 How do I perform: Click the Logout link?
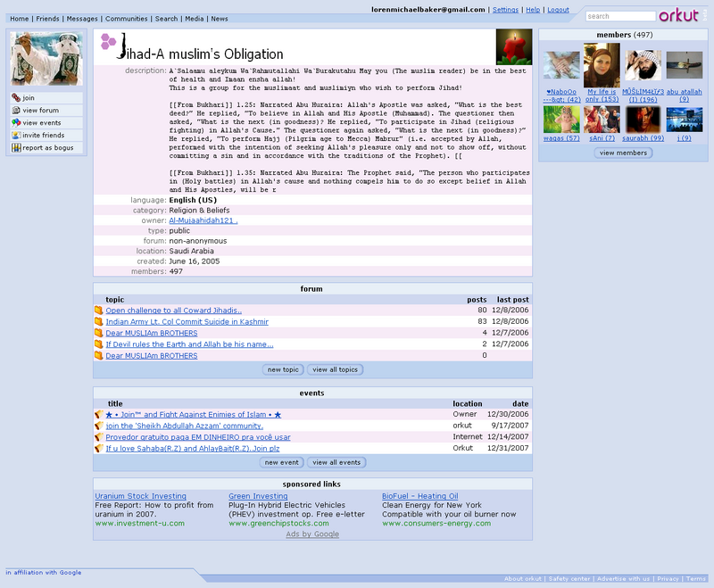(558, 10)
